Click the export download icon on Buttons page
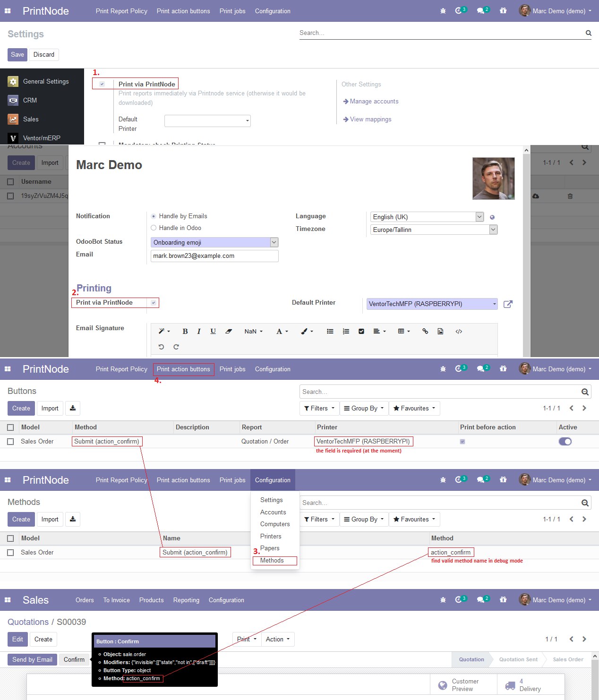 click(73, 408)
